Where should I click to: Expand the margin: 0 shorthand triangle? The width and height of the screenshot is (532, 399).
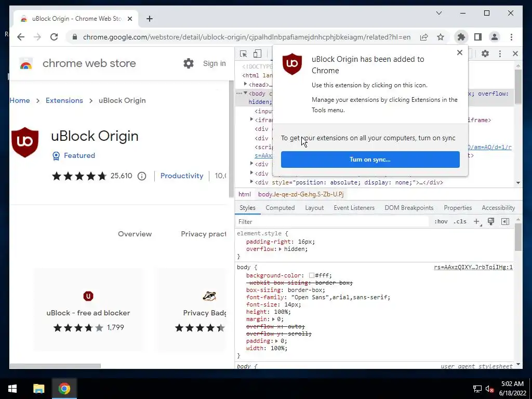(x=273, y=320)
